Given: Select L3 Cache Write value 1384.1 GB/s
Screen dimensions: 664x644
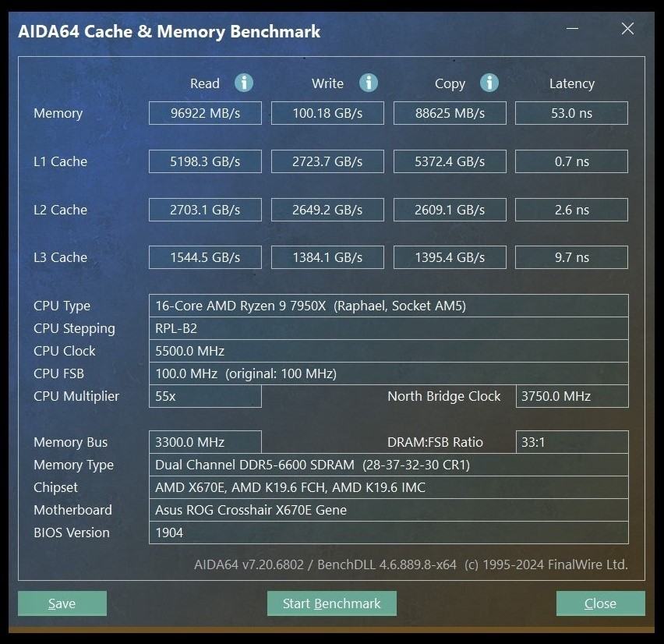Looking at the screenshot, I should coord(327,257).
